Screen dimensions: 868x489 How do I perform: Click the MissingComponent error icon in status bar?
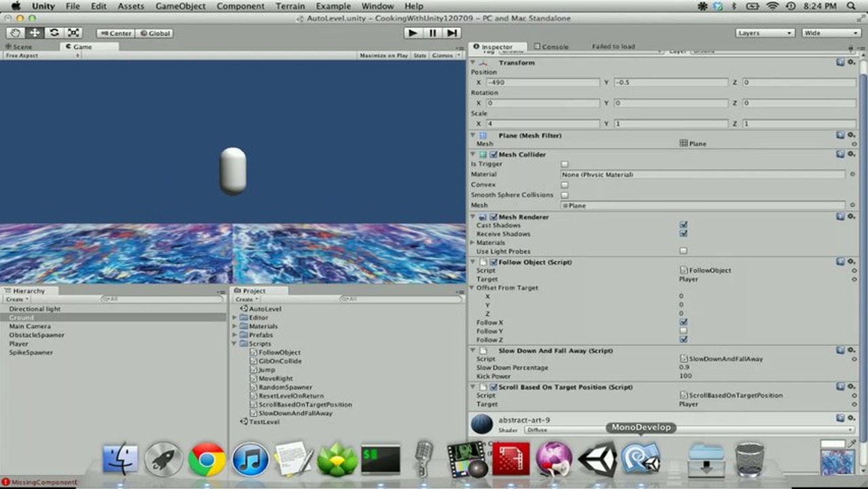pyautogui.click(x=5, y=482)
